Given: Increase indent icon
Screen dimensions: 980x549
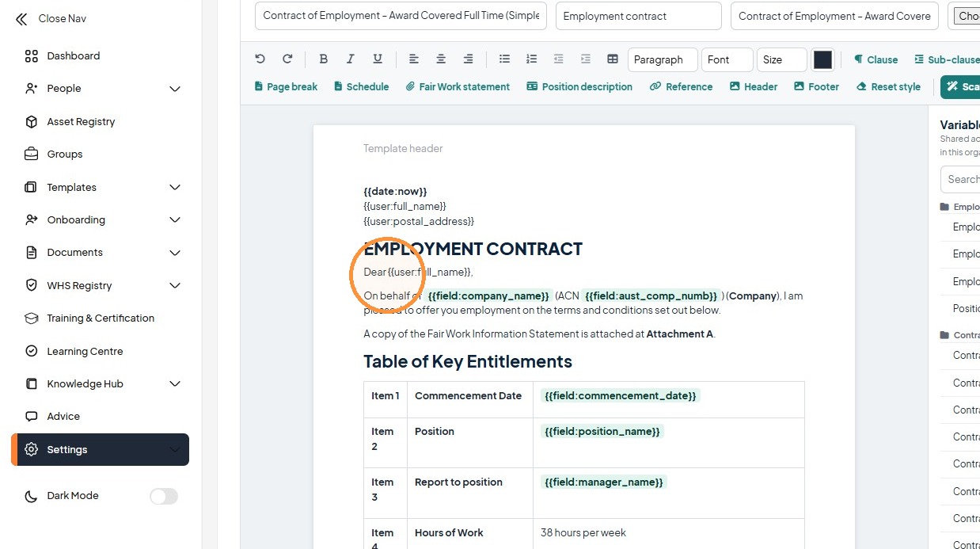Looking at the screenshot, I should (586, 59).
